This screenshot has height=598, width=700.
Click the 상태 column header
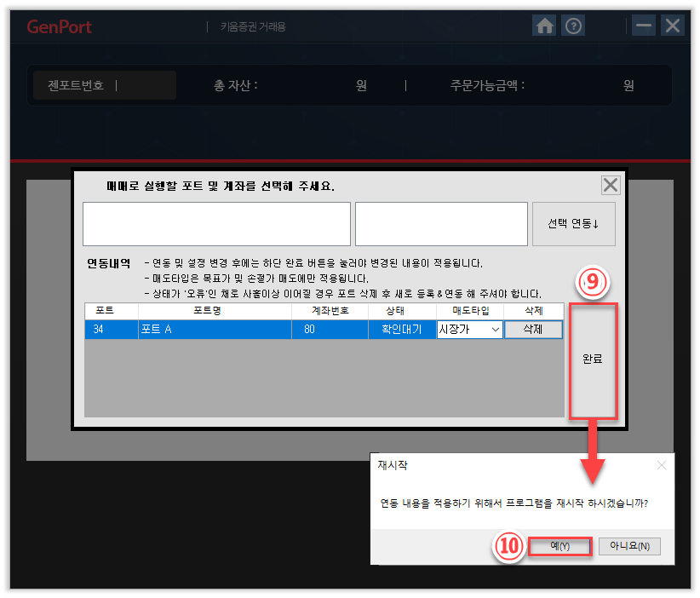(402, 311)
